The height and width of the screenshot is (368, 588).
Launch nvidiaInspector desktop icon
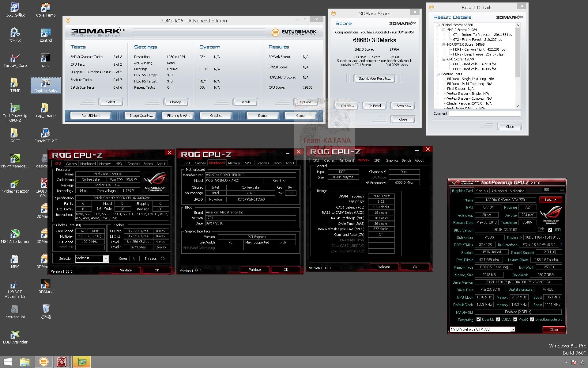tap(15, 186)
